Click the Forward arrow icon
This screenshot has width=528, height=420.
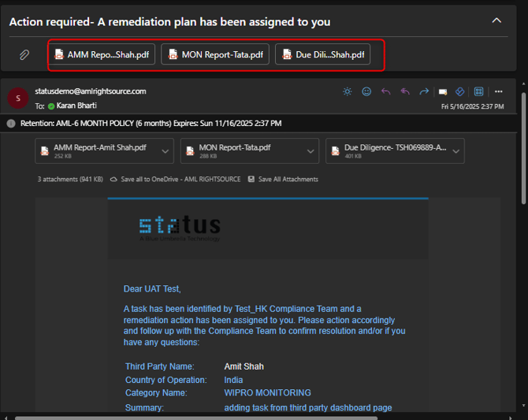[x=424, y=91]
